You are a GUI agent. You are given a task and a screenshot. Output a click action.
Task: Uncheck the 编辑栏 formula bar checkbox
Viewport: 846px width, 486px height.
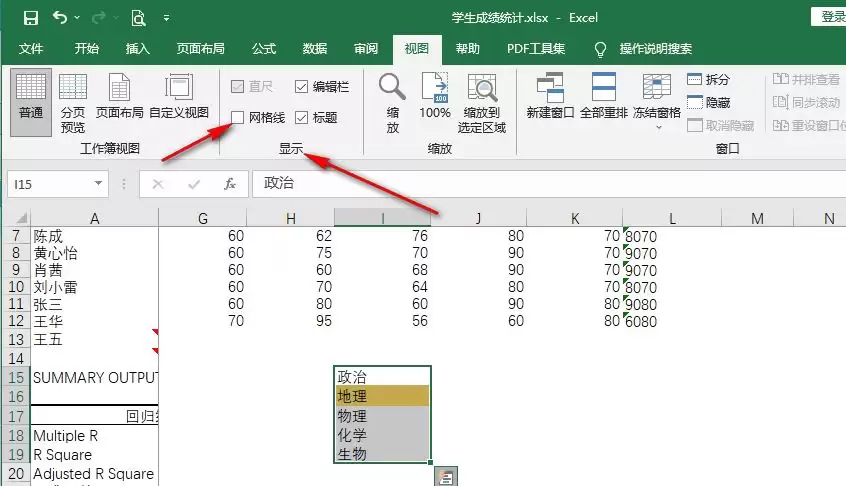(302, 86)
